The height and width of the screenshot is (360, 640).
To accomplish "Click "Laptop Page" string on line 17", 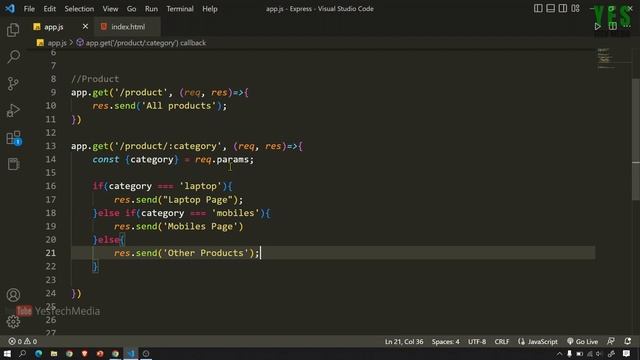I will coord(198,200).
